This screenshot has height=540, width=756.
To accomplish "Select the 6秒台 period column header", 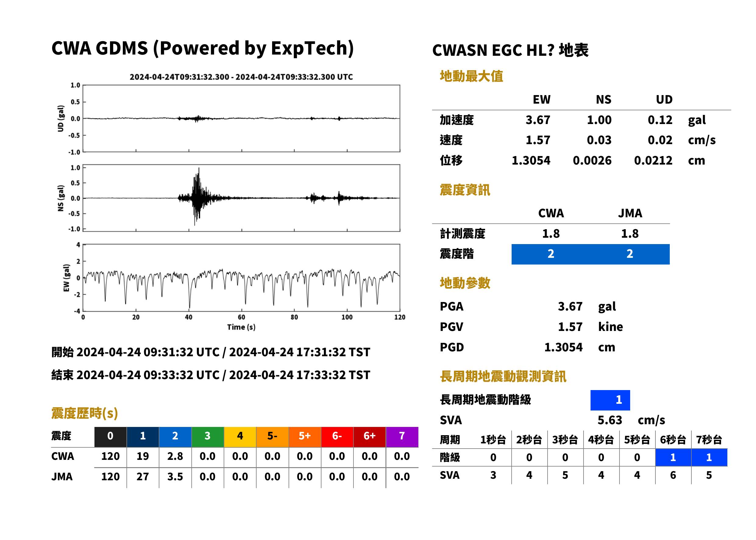I will tap(673, 439).
